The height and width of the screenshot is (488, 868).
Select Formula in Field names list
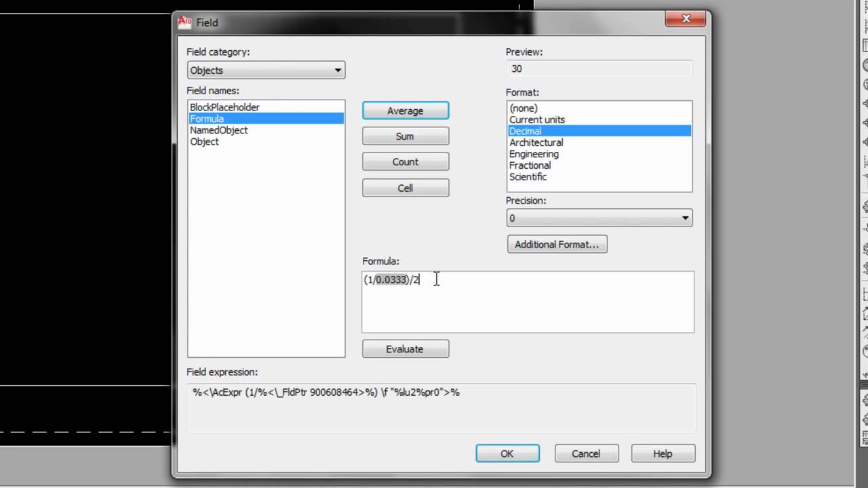266,119
